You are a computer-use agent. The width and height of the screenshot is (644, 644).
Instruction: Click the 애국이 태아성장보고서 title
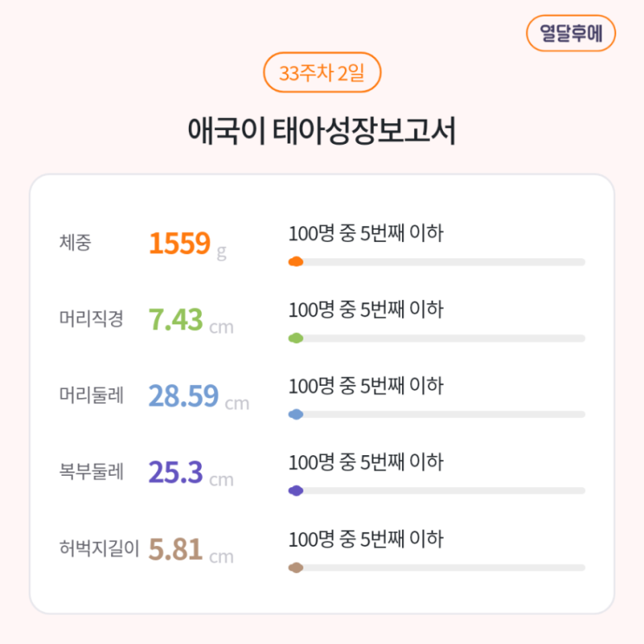click(322, 132)
